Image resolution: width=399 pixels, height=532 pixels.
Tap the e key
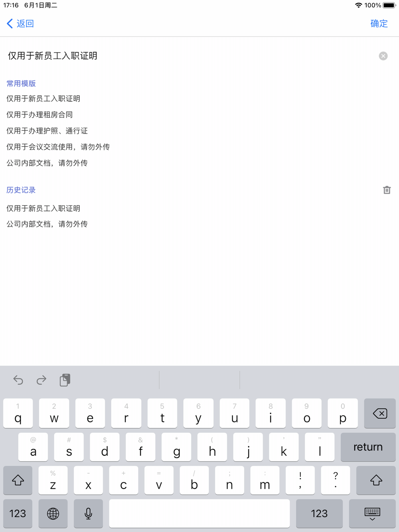tap(90, 413)
